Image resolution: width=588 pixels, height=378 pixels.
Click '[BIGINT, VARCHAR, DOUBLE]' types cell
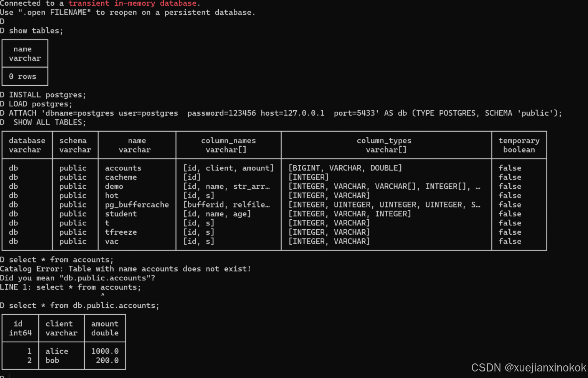[x=345, y=168]
